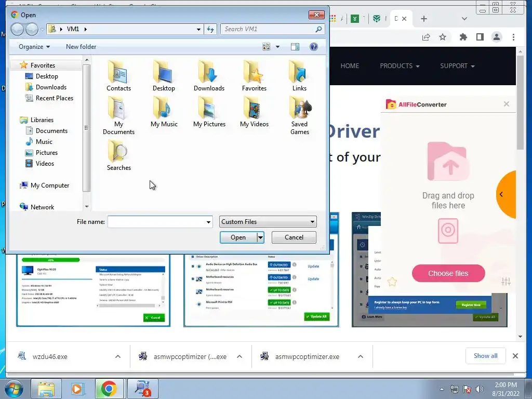Open Windows Explorer from taskbar
The width and height of the screenshot is (532, 399).
pos(46,389)
